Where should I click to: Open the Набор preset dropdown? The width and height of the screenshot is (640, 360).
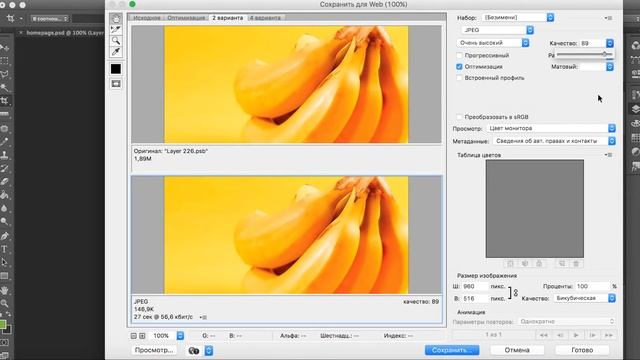pos(518,18)
